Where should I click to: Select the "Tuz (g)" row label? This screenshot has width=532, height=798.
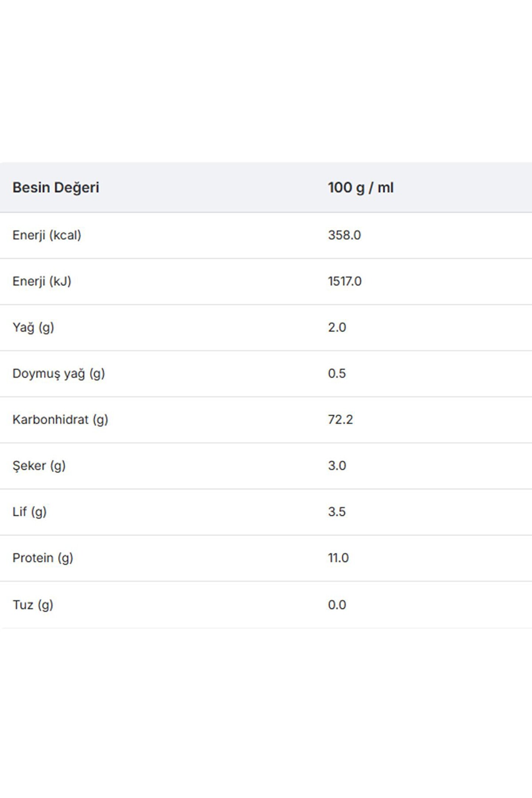click(x=33, y=605)
